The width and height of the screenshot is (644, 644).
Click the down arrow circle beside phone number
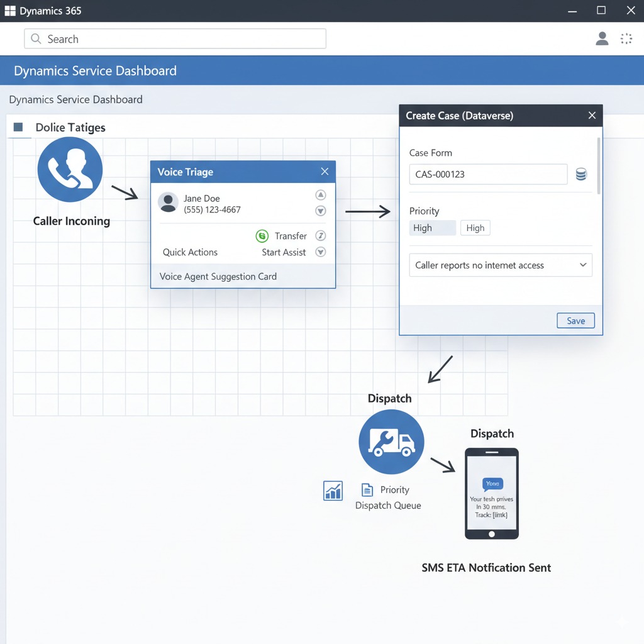click(x=320, y=211)
